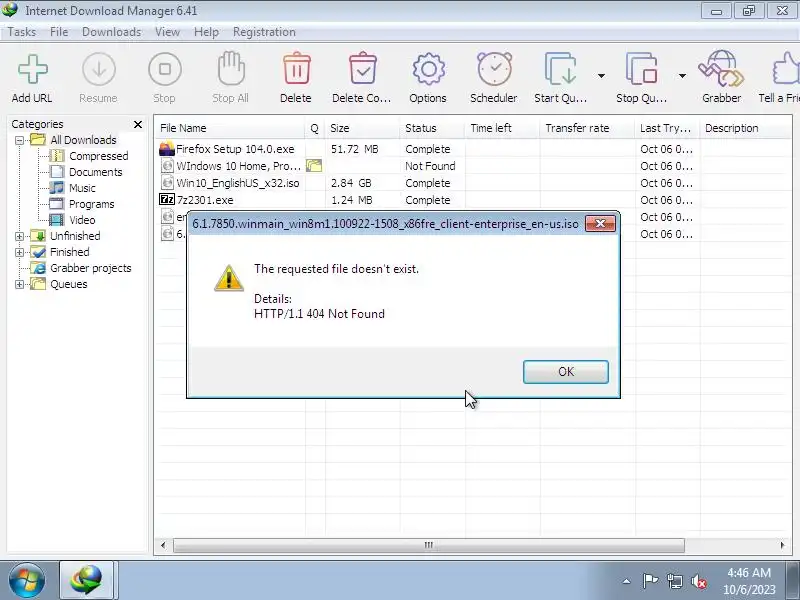Sort by Status column header
Image resolution: width=800 pixels, height=600 pixels.
point(433,128)
